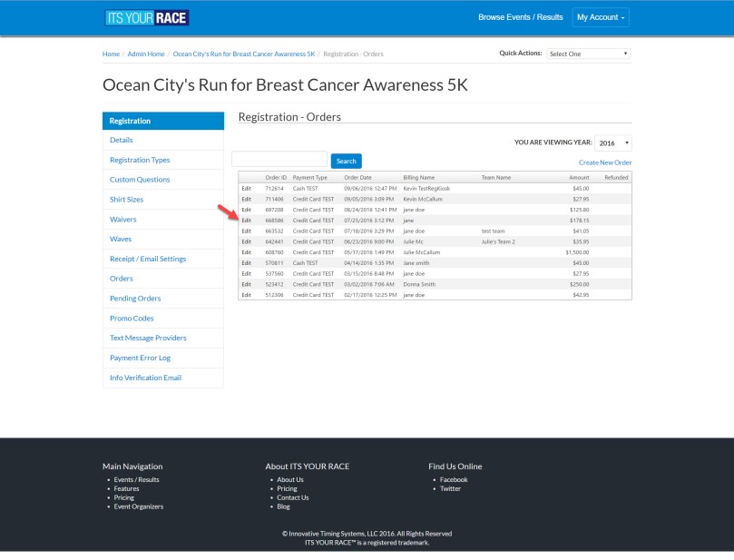Viewport: 734px width, 560px height.
Task: Open the Facebook link in footer
Action: pos(454,479)
